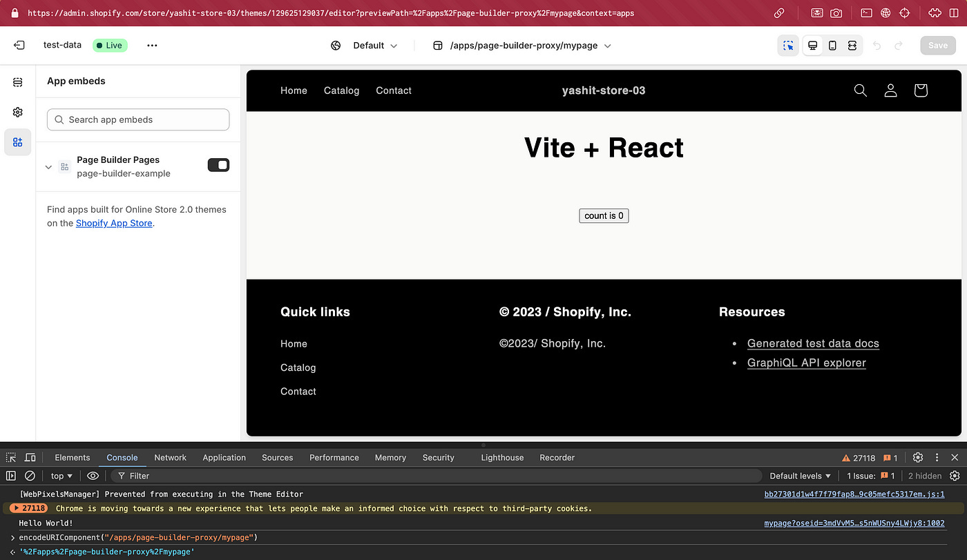Open the Lighthouse tab
The image size is (967, 560).
pos(502,458)
